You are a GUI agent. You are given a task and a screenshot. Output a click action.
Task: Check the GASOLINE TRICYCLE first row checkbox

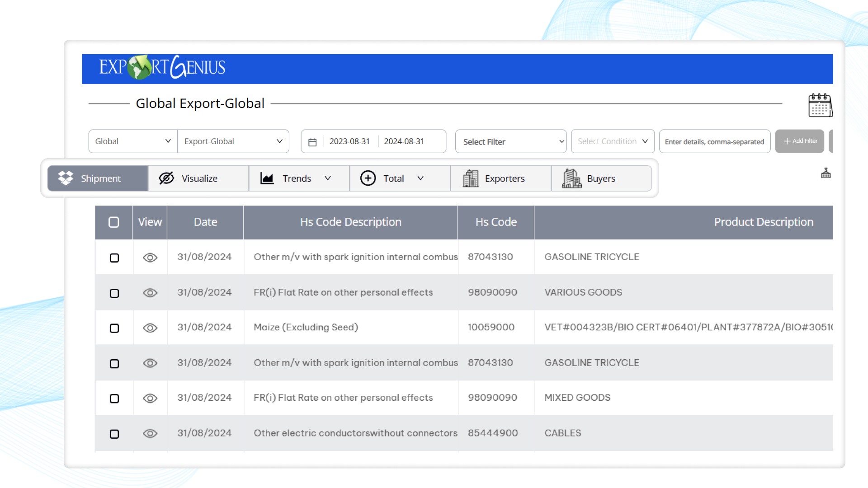(114, 258)
